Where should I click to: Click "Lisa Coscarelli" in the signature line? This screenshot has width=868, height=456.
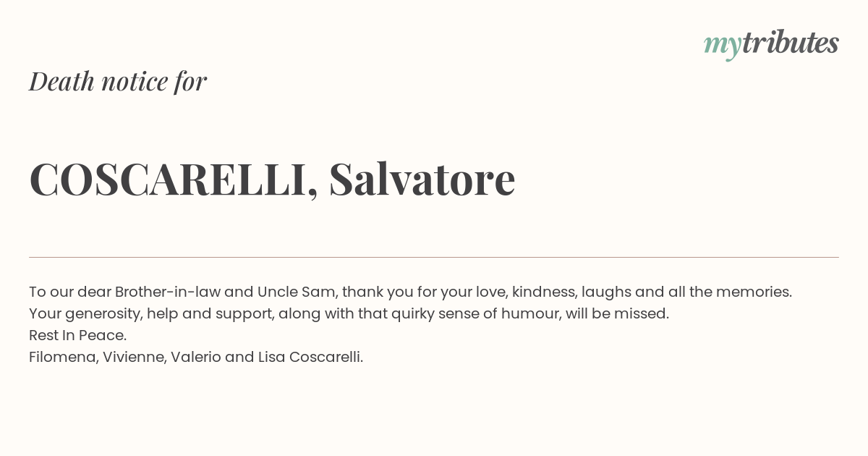coord(309,357)
